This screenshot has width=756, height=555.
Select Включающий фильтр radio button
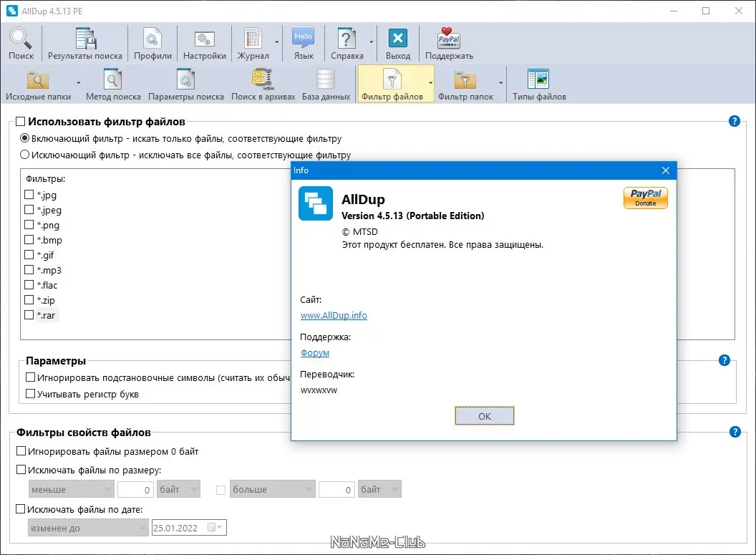tap(24, 138)
